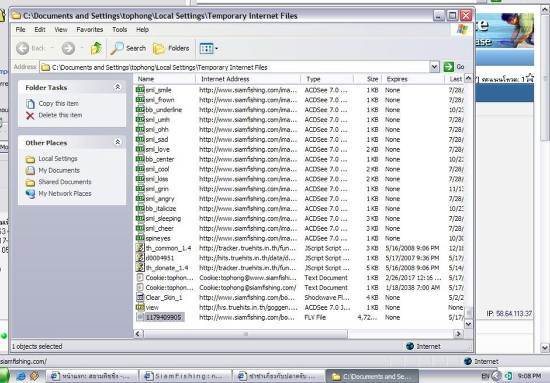Select the th_common_1.4 script icon
The width and height of the screenshot is (550, 383).
point(140,248)
